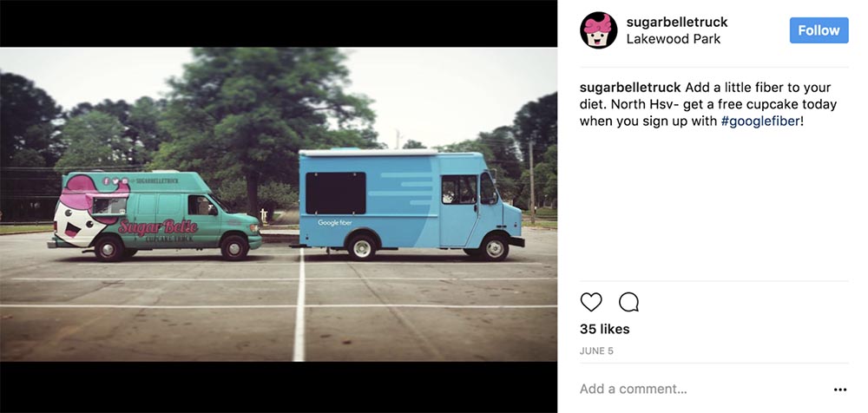
Task: Like the post with the heart icon
Action: coord(591,302)
